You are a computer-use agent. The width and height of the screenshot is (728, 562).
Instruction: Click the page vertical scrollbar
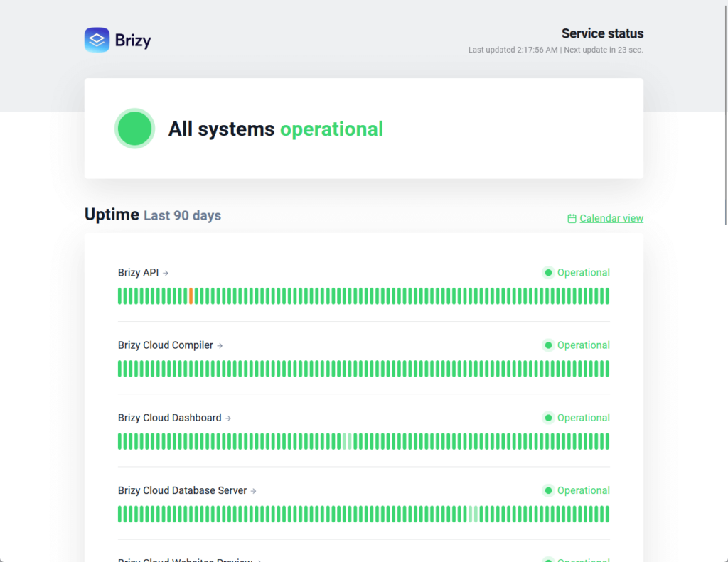[725, 114]
